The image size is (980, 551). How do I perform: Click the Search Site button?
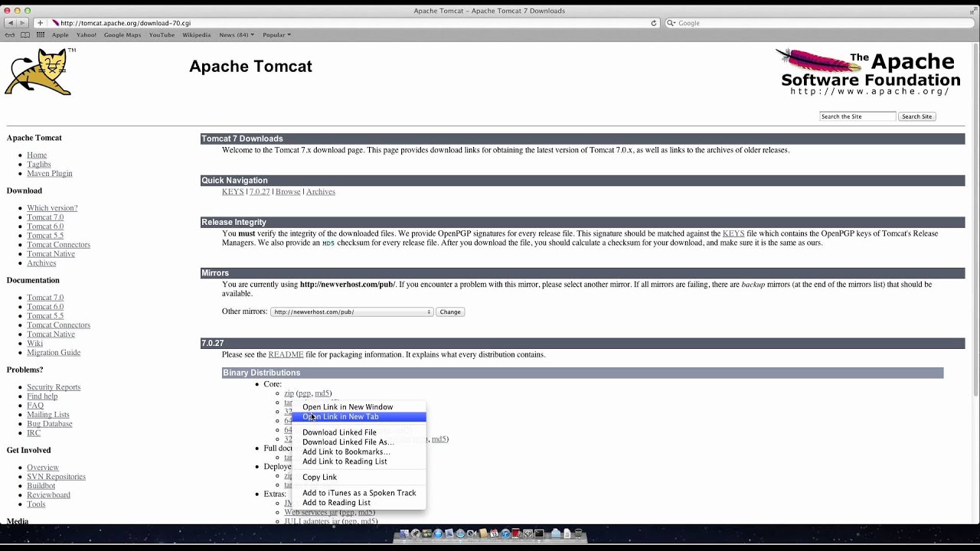coord(916,116)
